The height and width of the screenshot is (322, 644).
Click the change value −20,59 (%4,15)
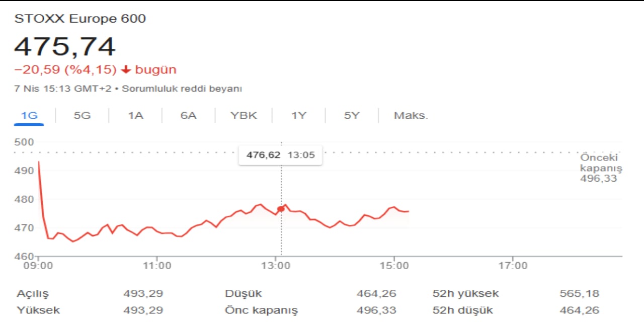[65, 69]
